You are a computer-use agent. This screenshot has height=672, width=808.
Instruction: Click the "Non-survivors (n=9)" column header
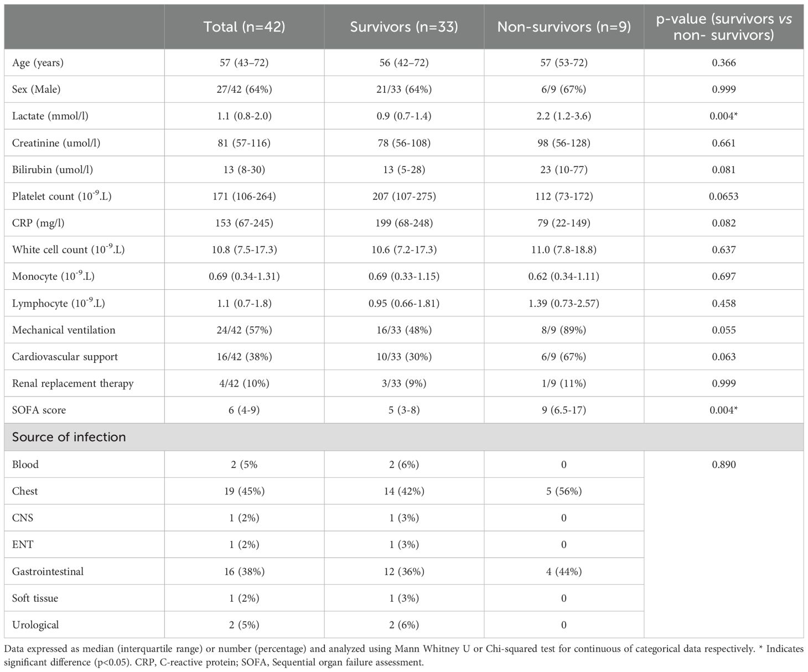(x=564, y=27)
